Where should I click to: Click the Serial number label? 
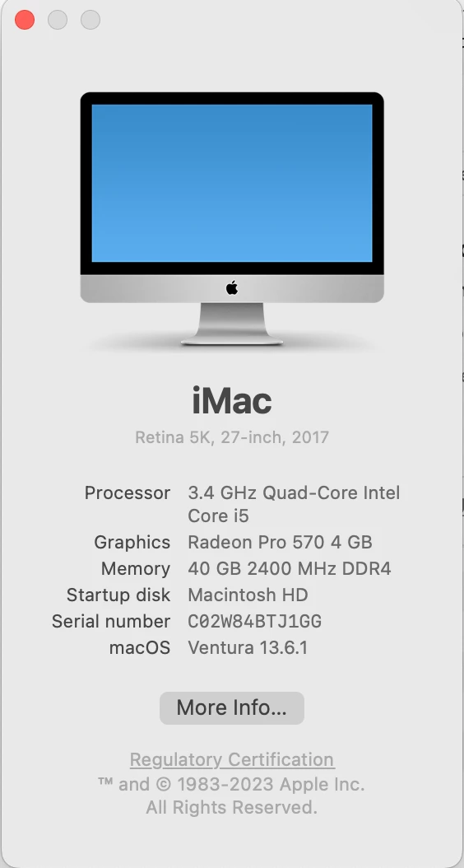110,621
